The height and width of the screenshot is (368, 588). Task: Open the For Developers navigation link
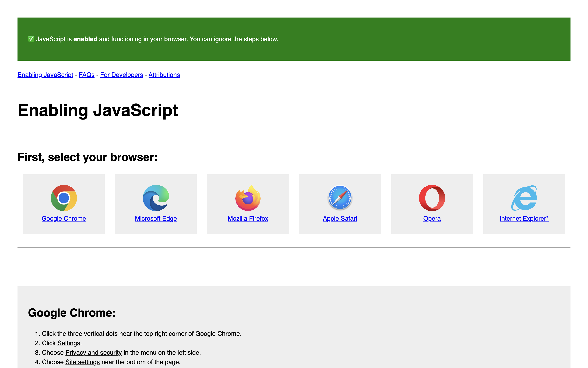(x=121, y=75)
